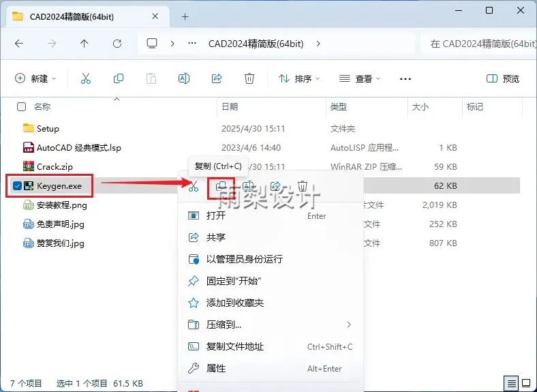The height and width of the screenshot is (392, 537).
Task: Refresh the current folder
Action: click(117, 44)
